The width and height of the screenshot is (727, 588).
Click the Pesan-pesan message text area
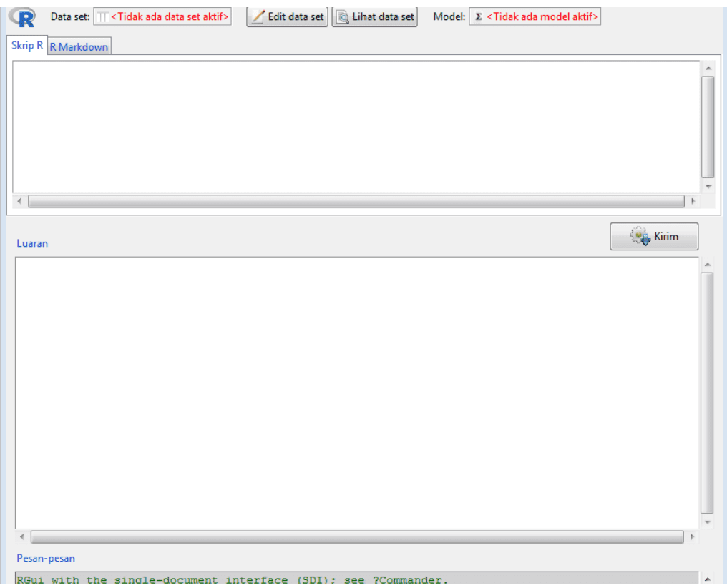click(356, 579)
